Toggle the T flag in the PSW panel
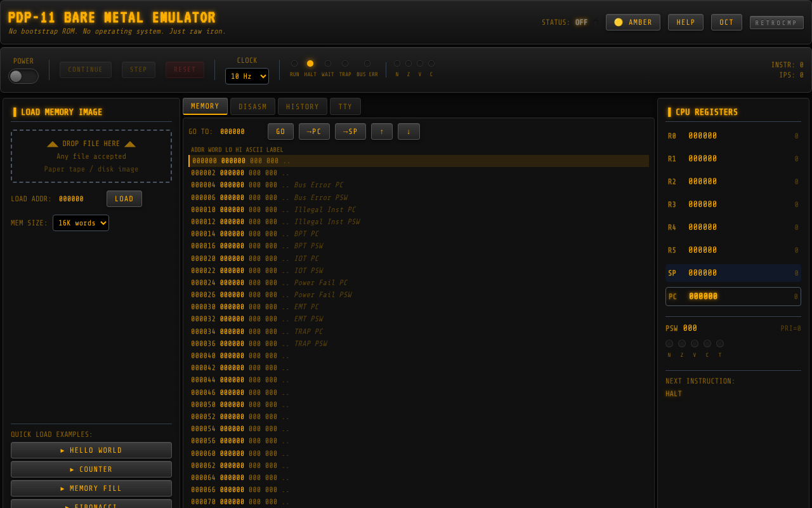The image size is (812, 508). click(x=720, y=344)
